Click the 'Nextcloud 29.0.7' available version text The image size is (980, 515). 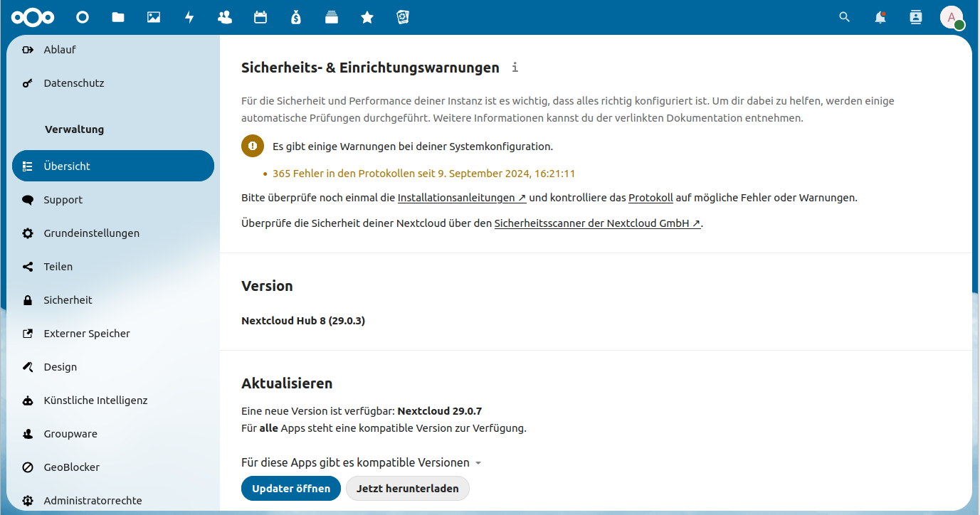pyautogui.click(x=440, y=411)
